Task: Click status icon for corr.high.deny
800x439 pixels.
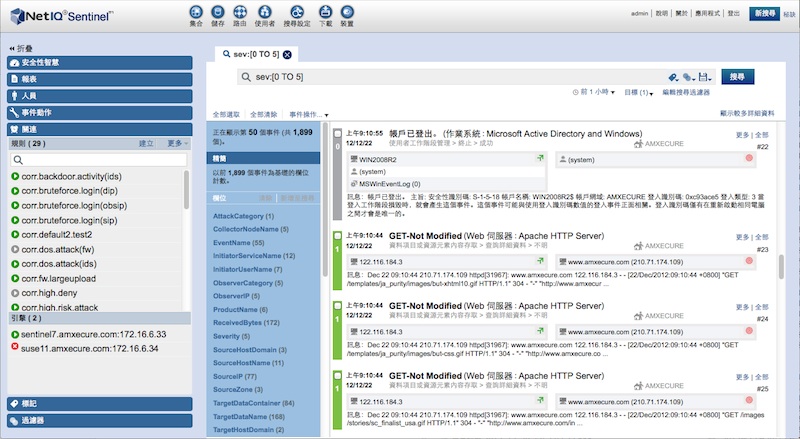Action: 15,293
